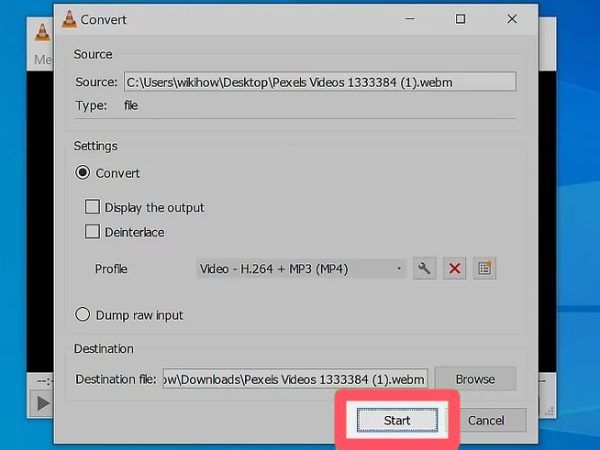This screenshot has height=450, width=600.
Task: Click the VLC cone icon in Convert title bar
Action: point(69,19)
